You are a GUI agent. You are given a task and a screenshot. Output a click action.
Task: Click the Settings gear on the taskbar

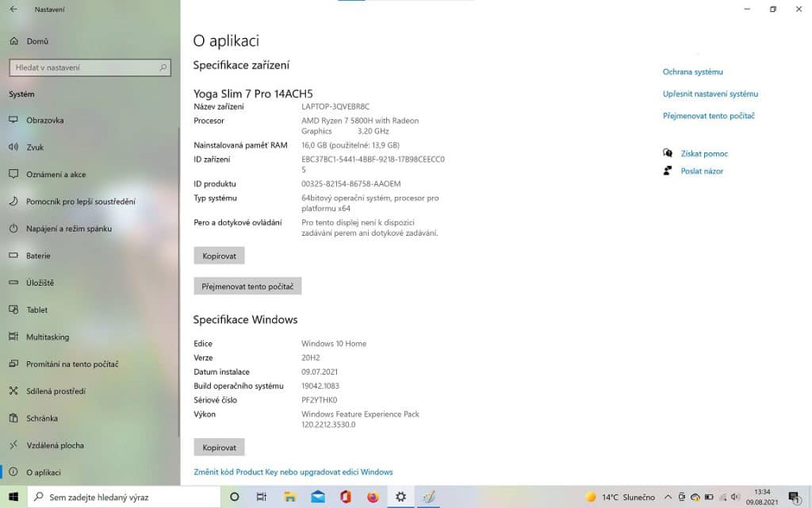click(400, 497)
